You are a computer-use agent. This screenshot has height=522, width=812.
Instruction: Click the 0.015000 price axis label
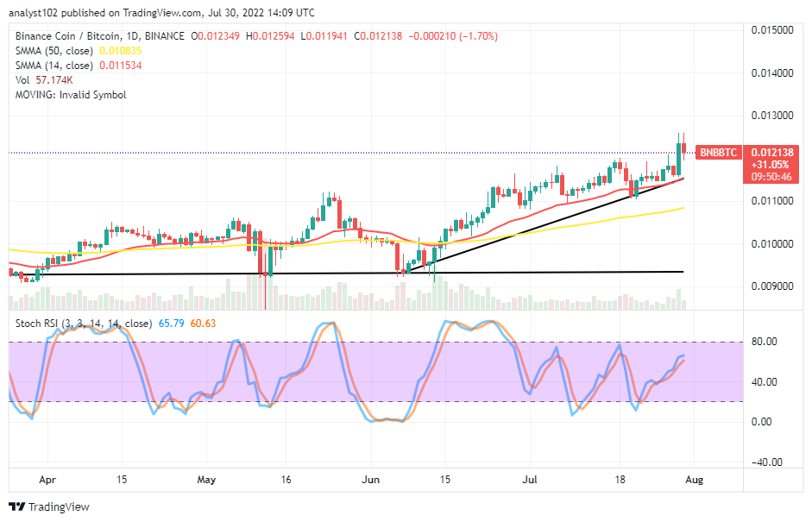pos(772,30)
